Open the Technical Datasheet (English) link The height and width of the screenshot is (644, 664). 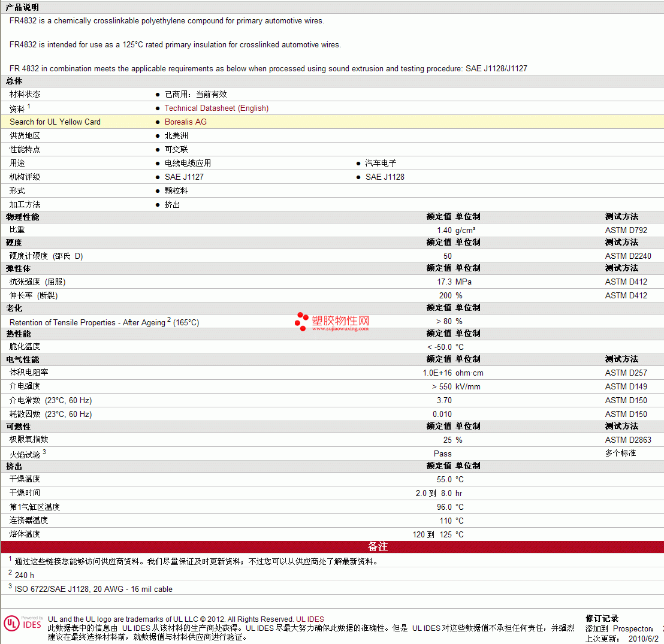[216, 108]
